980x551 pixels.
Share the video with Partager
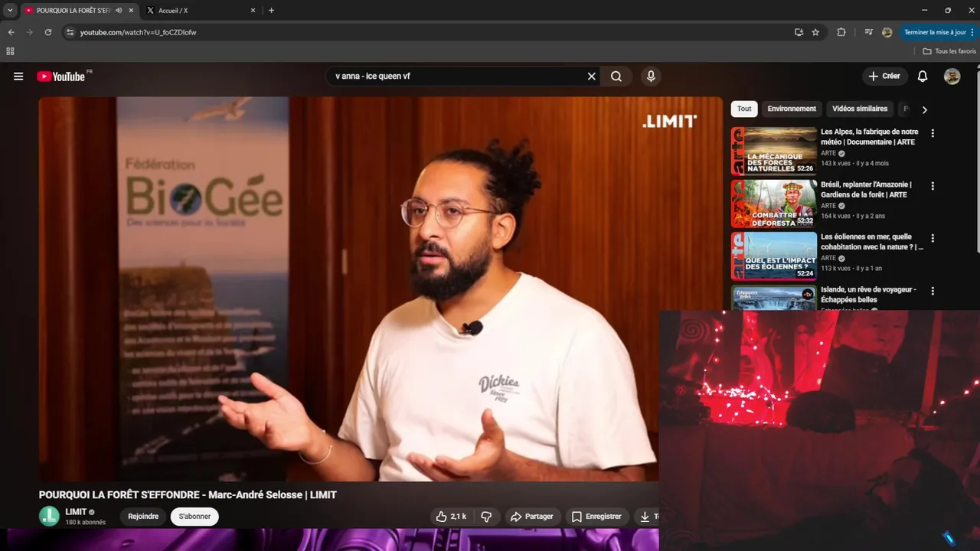(531, 517)
